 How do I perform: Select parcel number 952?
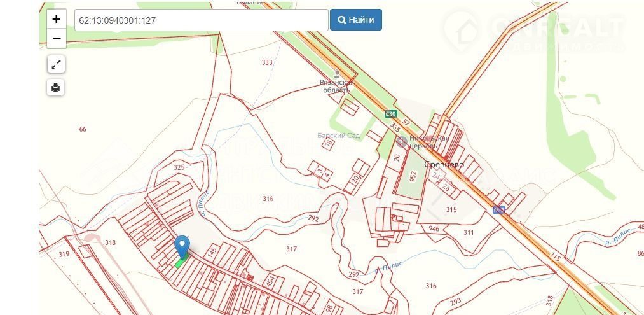[413, 176]
